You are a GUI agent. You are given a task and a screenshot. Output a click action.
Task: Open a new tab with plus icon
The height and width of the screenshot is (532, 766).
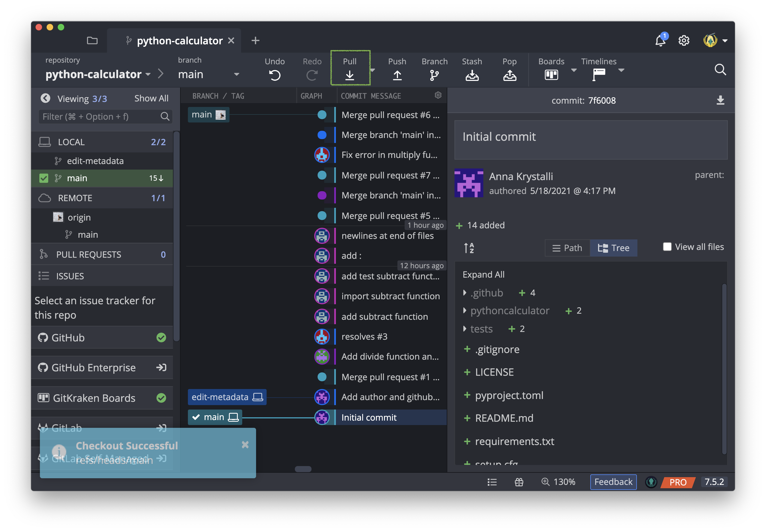point(255,40)
